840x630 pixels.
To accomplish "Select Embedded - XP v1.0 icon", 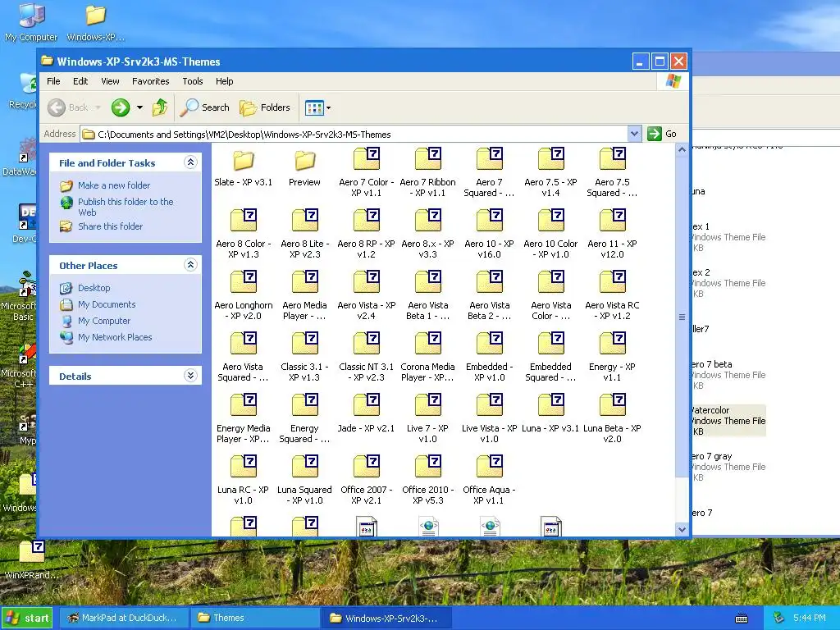I will 490,344.
